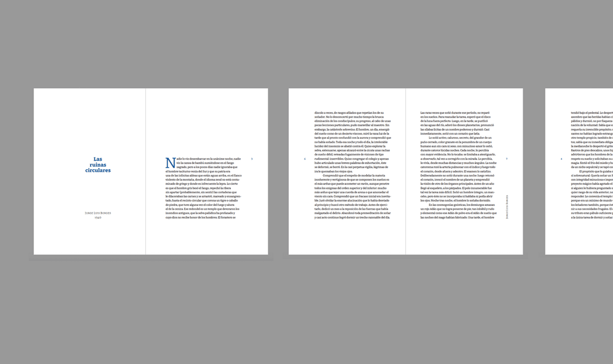
Task: Select the blue drop cap letter N
Action: coord(170,163)
